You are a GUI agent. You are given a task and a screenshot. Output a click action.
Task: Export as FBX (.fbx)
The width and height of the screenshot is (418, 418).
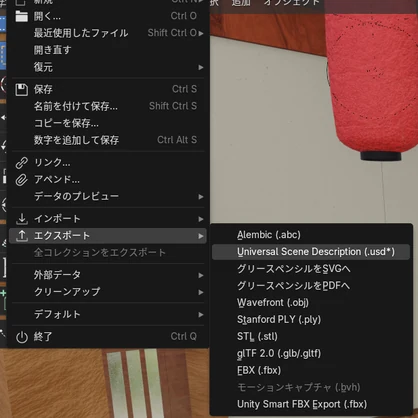pyautogui.click(x=311, y=370)
